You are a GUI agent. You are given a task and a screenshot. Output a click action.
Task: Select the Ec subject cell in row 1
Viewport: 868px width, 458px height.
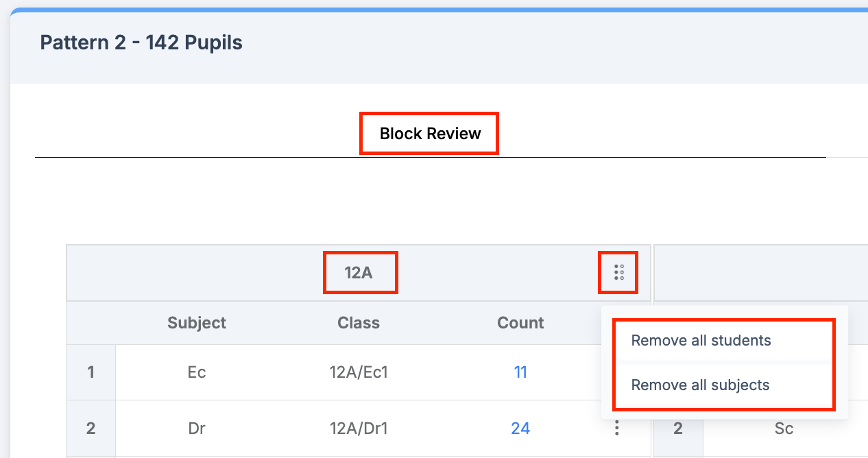(197, 372)
